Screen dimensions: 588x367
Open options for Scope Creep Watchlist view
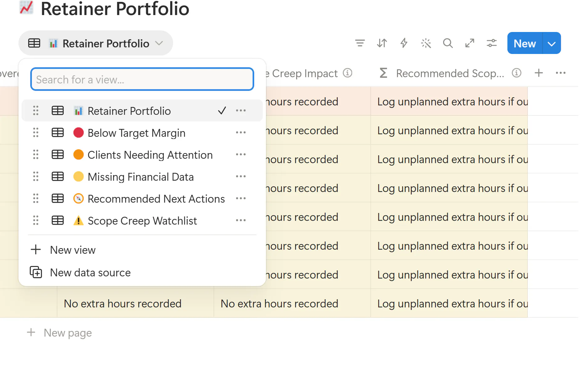[241, 220]
